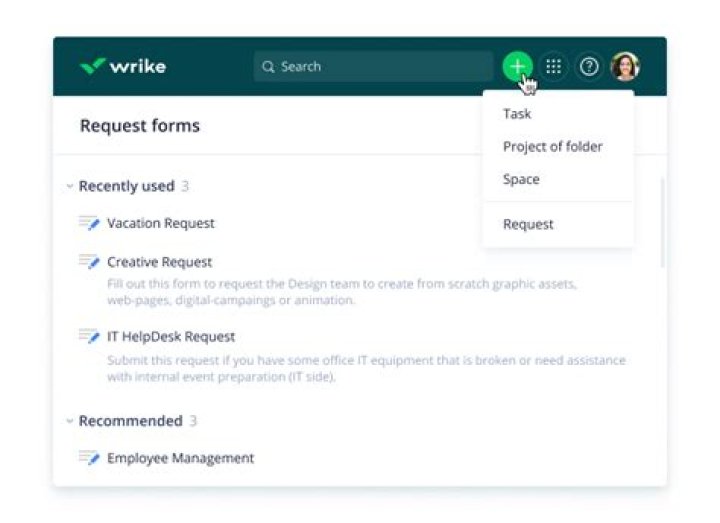Choose Space in the create menu
Image resolution: width=720 pixels, height=523 pixels.
[x=521, y=179]
